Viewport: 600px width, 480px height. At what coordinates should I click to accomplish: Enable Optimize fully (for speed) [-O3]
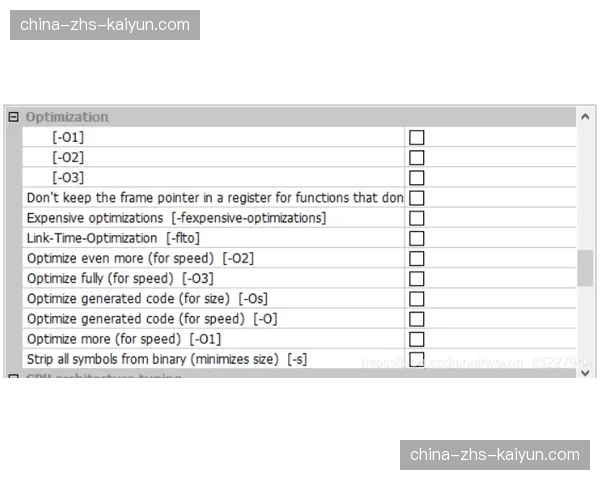pos(417,278)
